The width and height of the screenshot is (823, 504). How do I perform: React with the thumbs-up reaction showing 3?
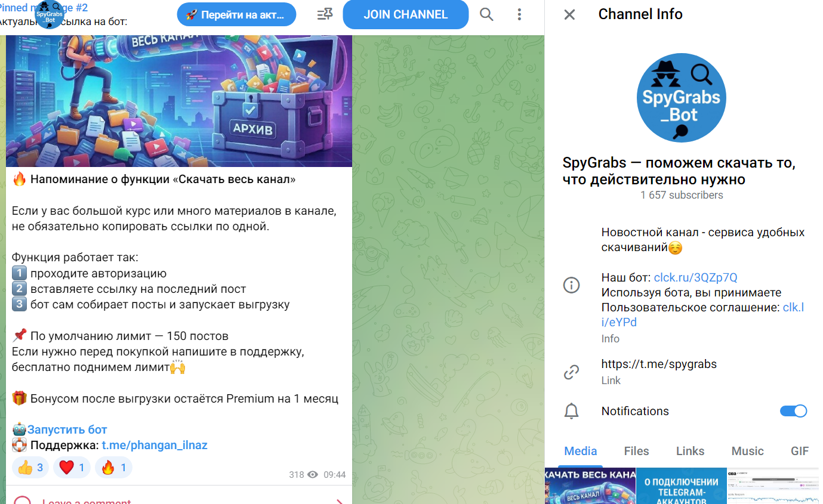(x=30, y=468)
